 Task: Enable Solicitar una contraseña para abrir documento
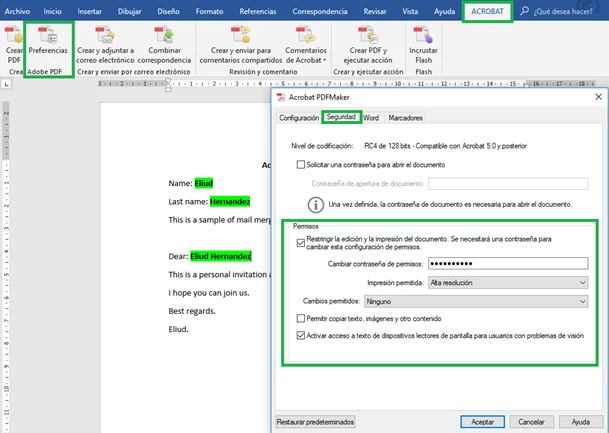tap(301, 165)
